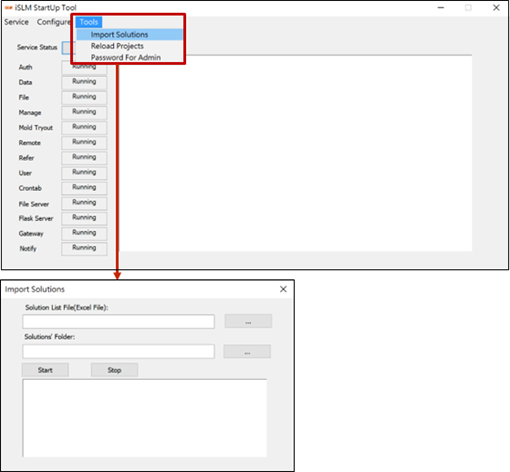The width and height of the screenshot is (510, 472).
Task: Stop the solution import
Action: click(x=114, y=370)
